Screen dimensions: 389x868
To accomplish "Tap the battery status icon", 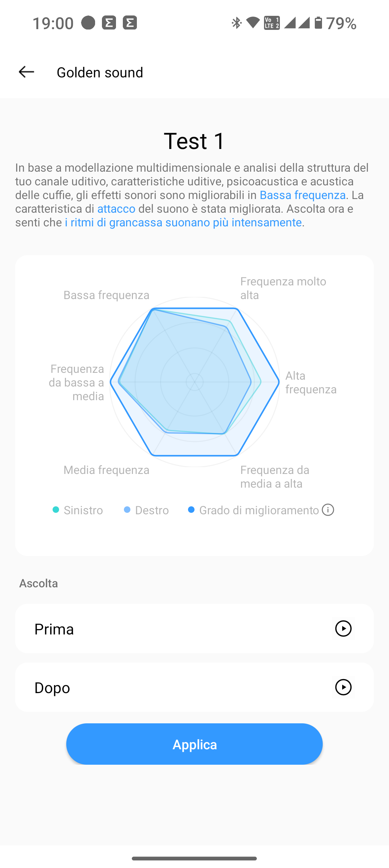I will point(318,23).
